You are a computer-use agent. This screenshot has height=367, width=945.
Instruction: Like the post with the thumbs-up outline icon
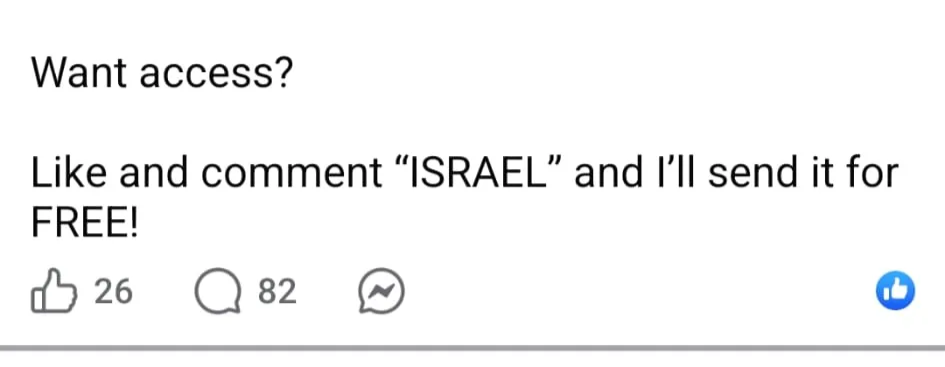[54, 291]
